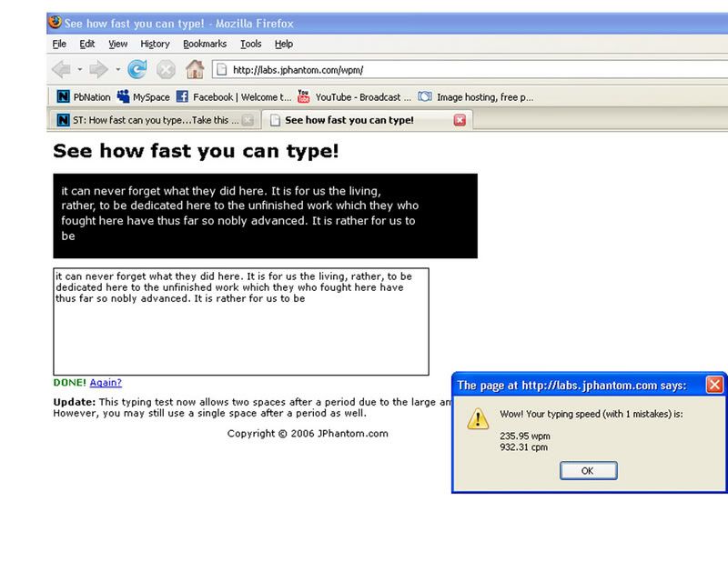Viewport: 728px width, 582px height.
Task: Go forward with the Forward arrow
Action: 98,70
